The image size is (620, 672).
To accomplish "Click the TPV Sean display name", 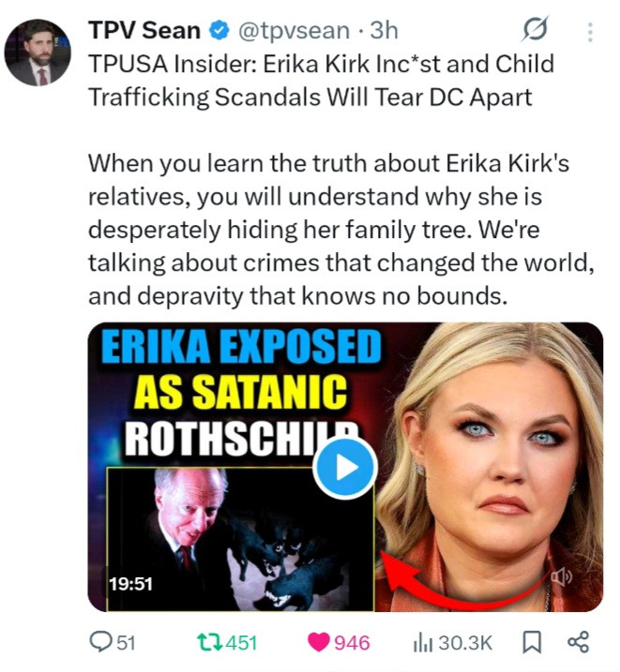I will tap(144, 30).
